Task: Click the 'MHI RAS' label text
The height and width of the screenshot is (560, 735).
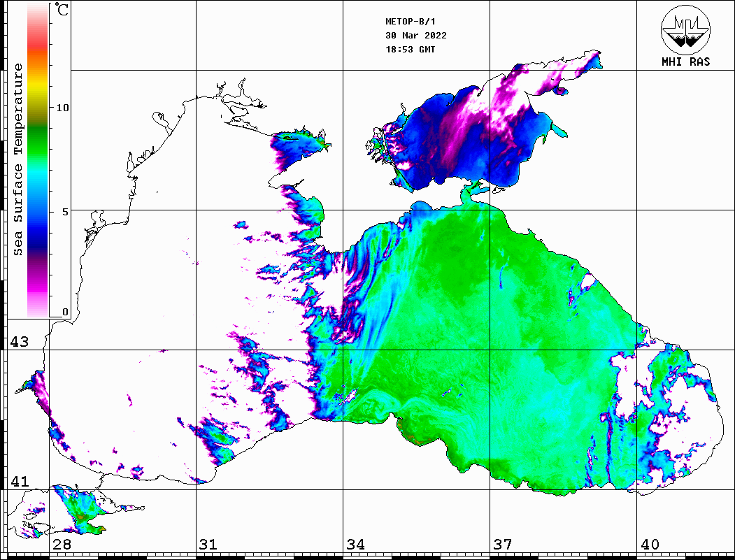Action: click(685, 62)
